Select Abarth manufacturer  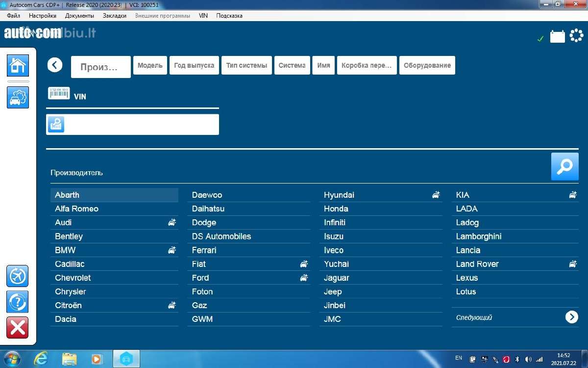pos(114,195)
